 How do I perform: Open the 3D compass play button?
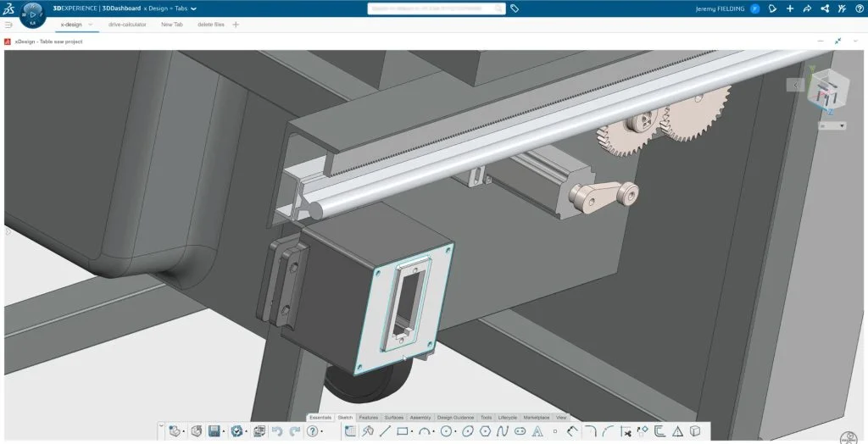pos(32,14)
